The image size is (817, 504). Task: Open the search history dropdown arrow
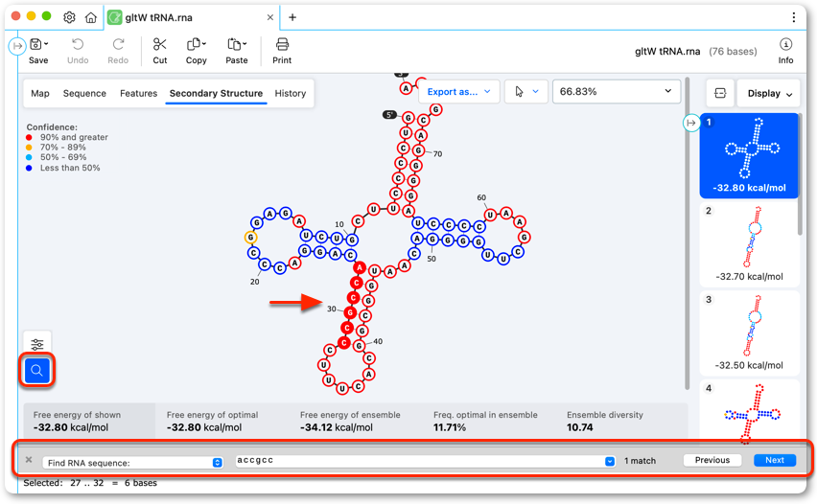tap(610, 461)
